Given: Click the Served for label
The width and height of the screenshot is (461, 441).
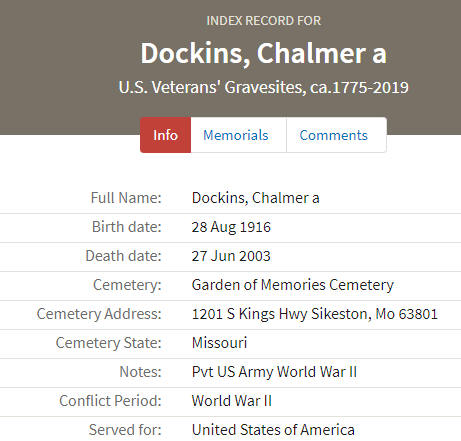Looking at the screenshot, I should coord(125,430).
